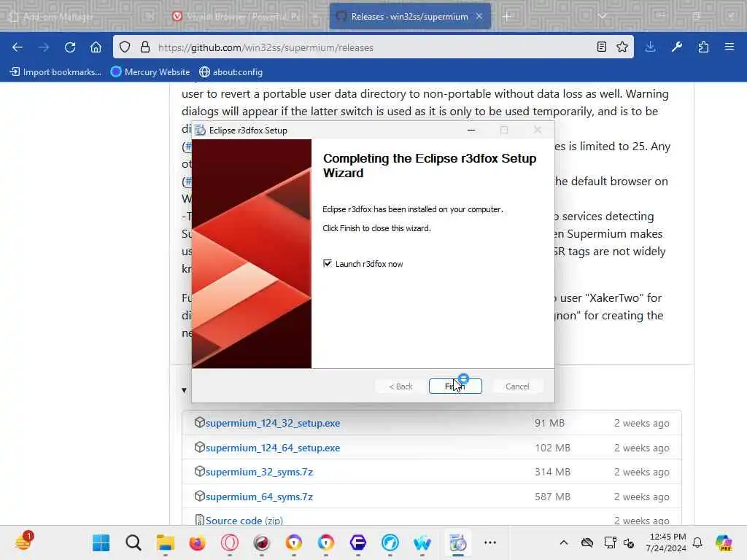Screen dimensions: 747x560
Task: Launch Firefox from the taskbar
Action: click(x=197, y=542)
